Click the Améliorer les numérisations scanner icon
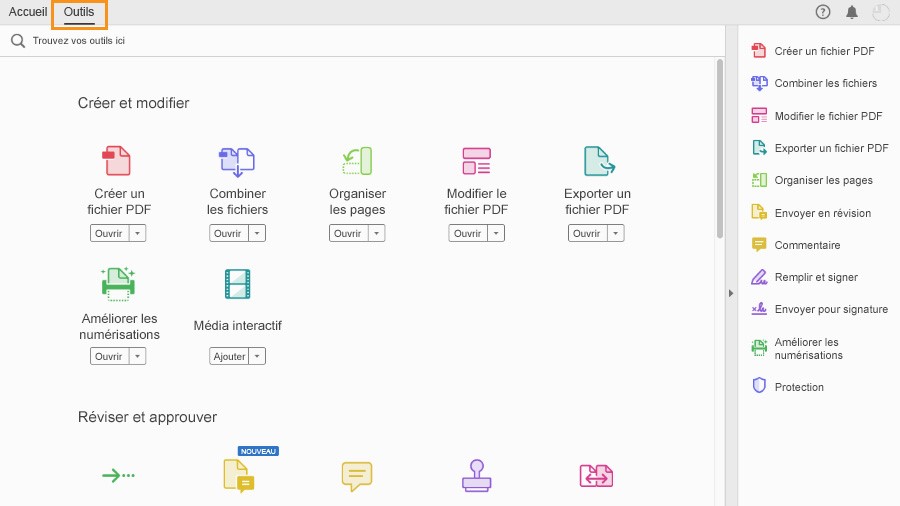 pos(118,284)
